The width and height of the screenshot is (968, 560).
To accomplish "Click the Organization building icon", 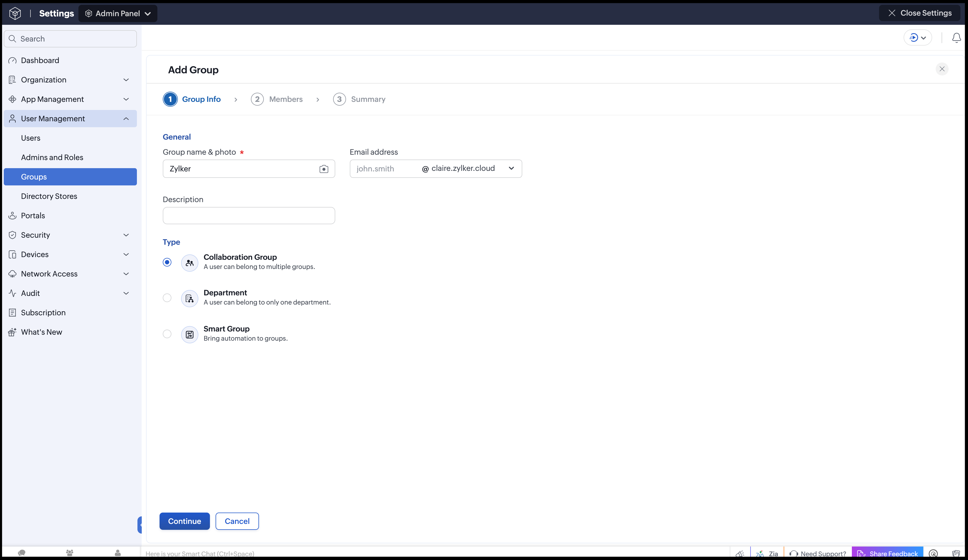I will pos(12,79).
